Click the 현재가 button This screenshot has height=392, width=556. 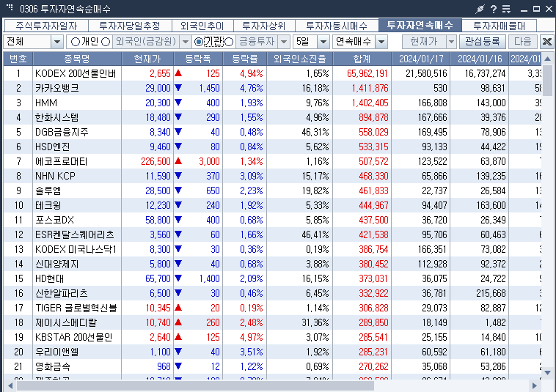pyautogui.click(x=424, y=42)
